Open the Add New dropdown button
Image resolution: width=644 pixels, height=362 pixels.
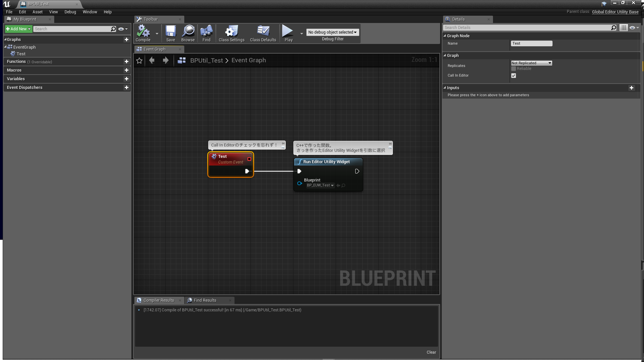[18, 29]
